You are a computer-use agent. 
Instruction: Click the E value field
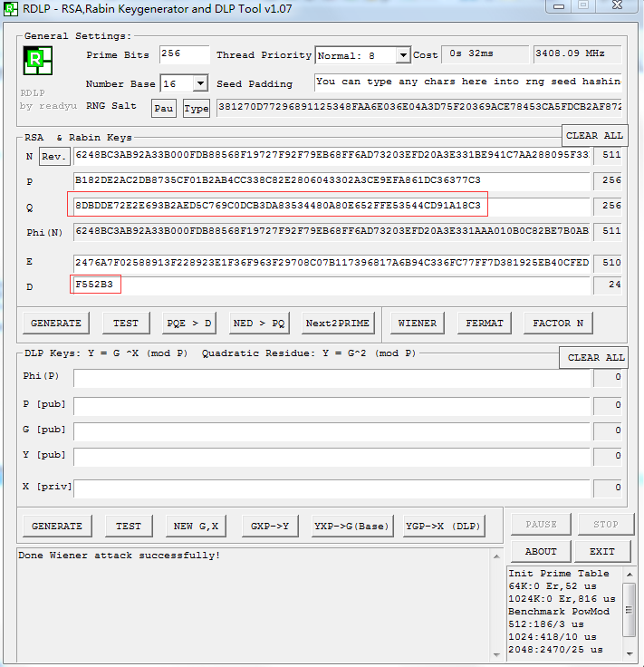[332, 264]
